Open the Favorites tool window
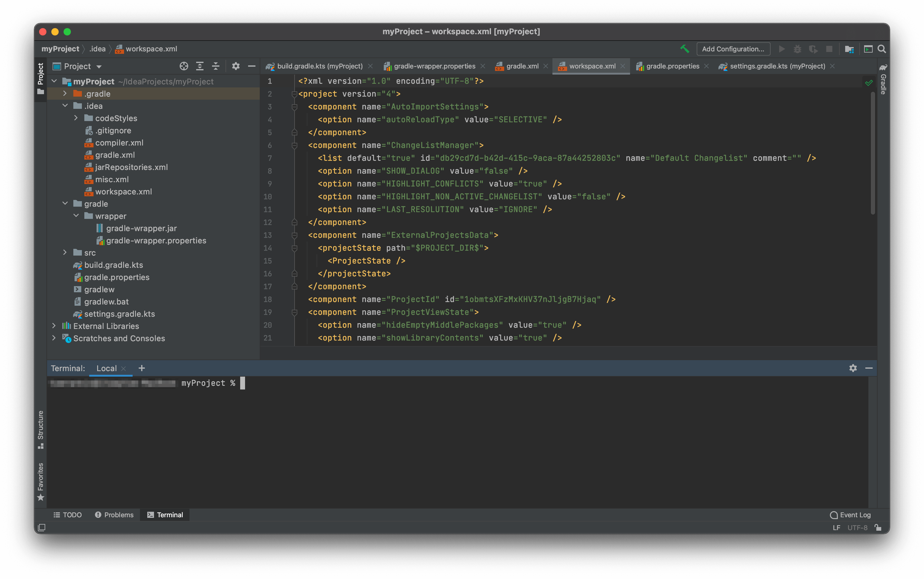Image resolution: width=924 pixels, height=579 pixels. (x=41, y=482)
